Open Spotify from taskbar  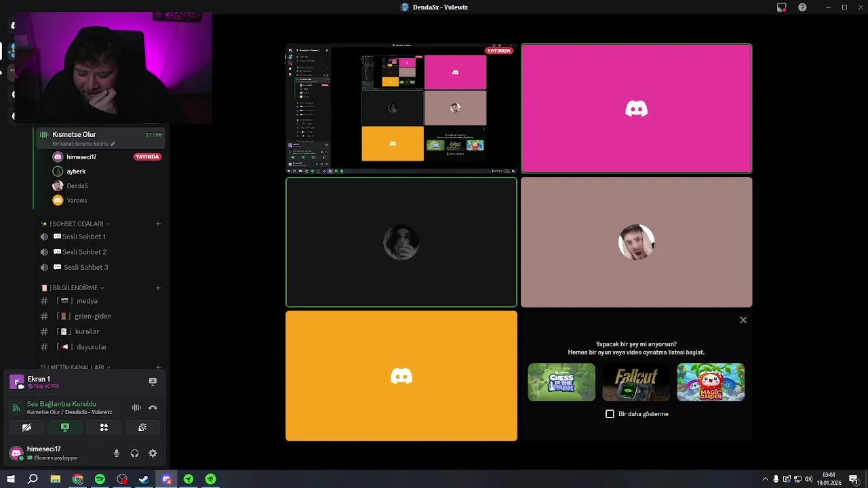[x=100, y=479]
